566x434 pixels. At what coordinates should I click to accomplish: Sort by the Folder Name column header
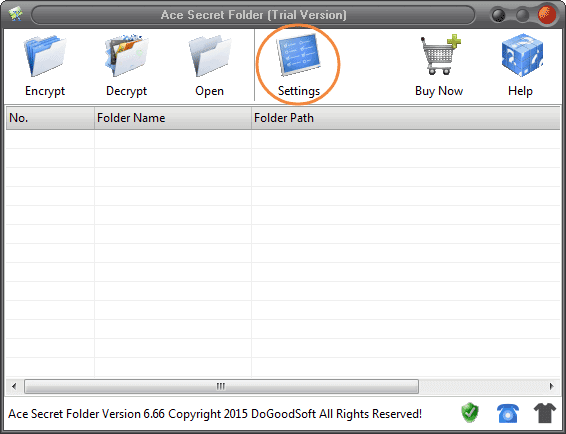coord(173,118)
